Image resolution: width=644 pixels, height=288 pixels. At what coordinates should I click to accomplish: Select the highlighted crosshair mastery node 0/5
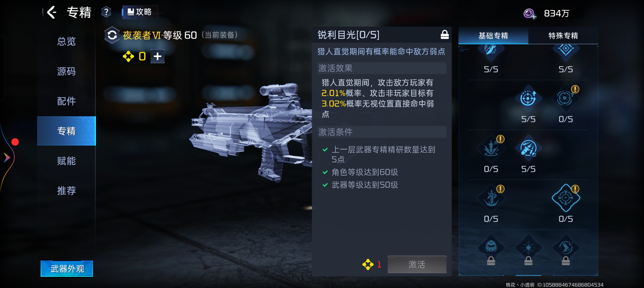click(566, 198)
